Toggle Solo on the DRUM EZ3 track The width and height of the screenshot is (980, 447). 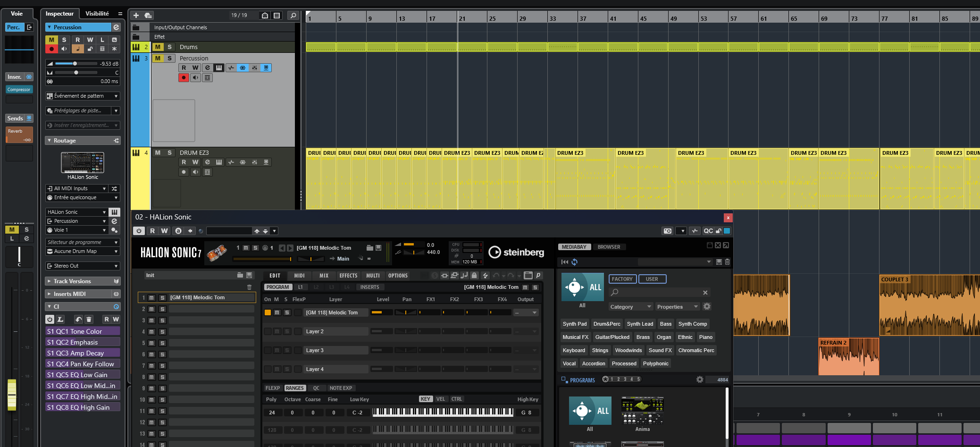tap(169, 153)
